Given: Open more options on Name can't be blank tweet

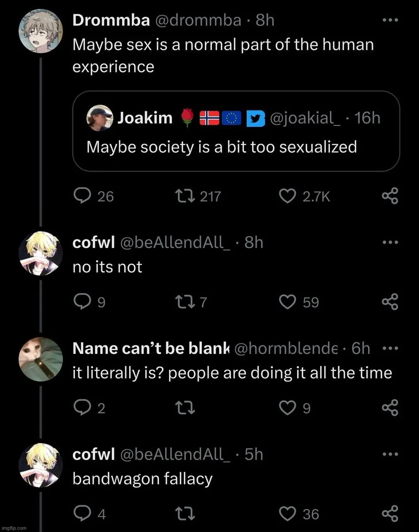Looking at the screenshot, I should point(390,348).
